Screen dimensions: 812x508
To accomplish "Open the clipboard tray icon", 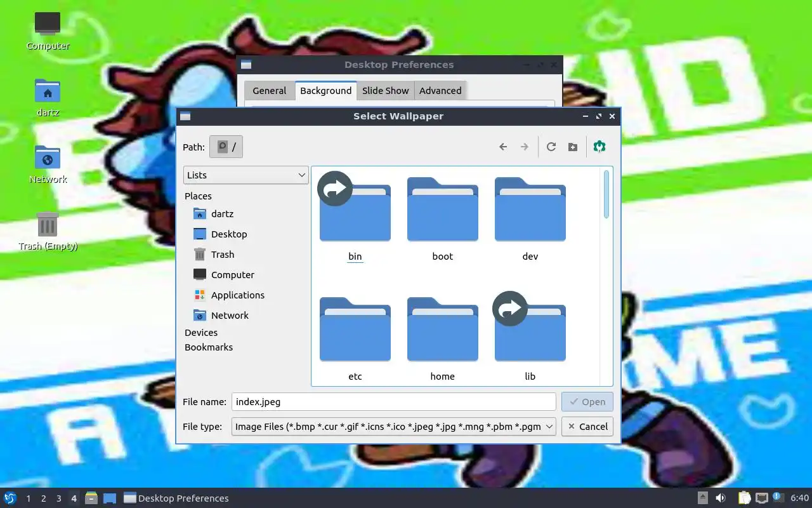I will coord(744,498).
